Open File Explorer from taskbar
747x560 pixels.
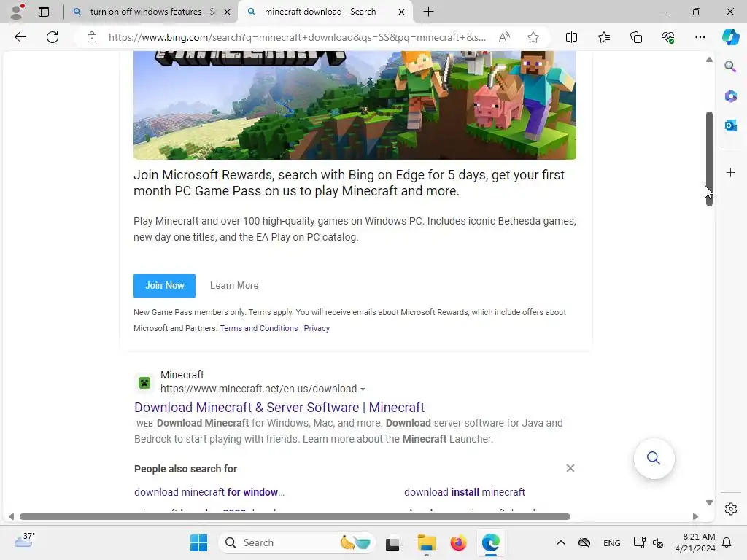426,542
